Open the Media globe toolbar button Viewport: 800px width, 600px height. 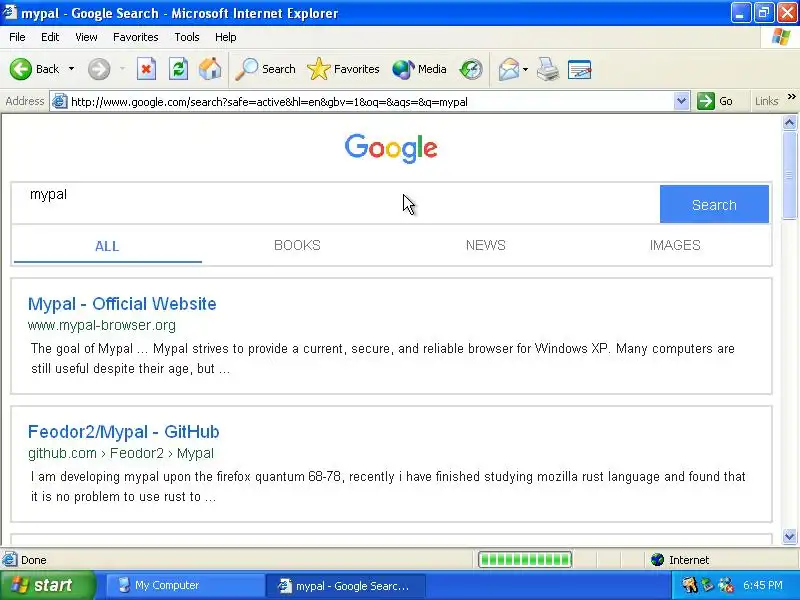(x=419, y=69)
